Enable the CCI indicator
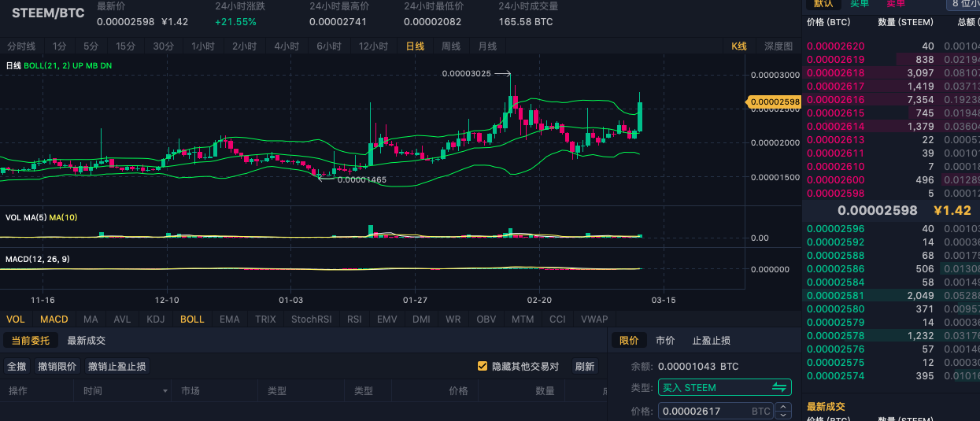This screenshot has height=421, width=980. (557, 319)
